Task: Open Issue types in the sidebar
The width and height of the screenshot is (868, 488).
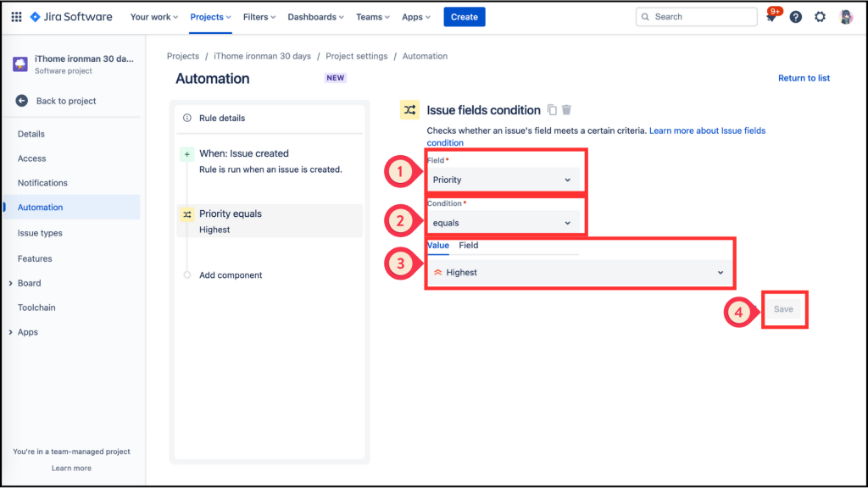Action: (x=40, y=233)
